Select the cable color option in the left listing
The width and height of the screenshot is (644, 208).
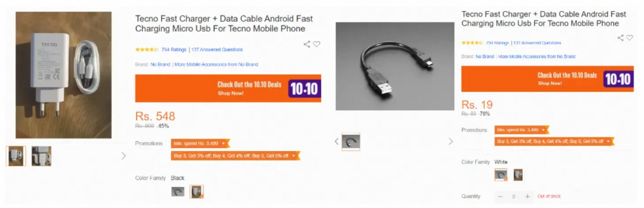pos(178,192)
